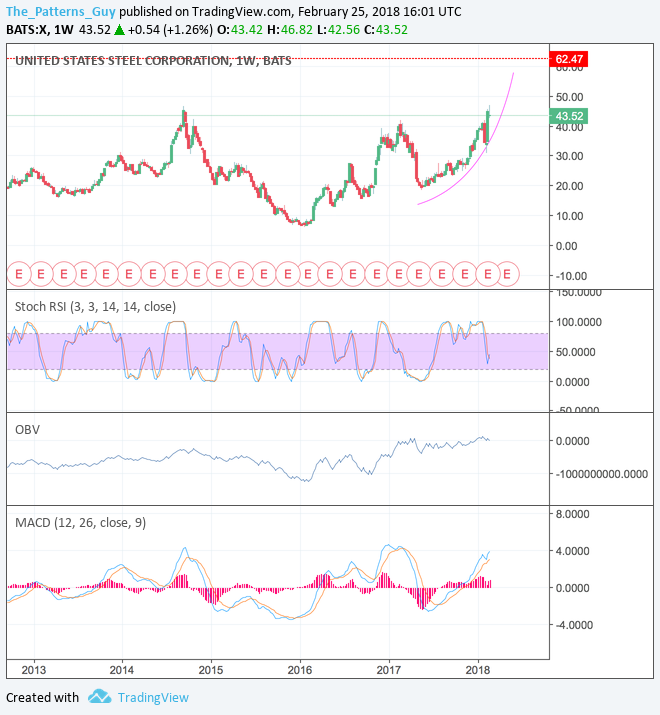660x715 pixels.
Task: Click the BATS:X, 1W symbol text in header
Action: click(40, 30)
